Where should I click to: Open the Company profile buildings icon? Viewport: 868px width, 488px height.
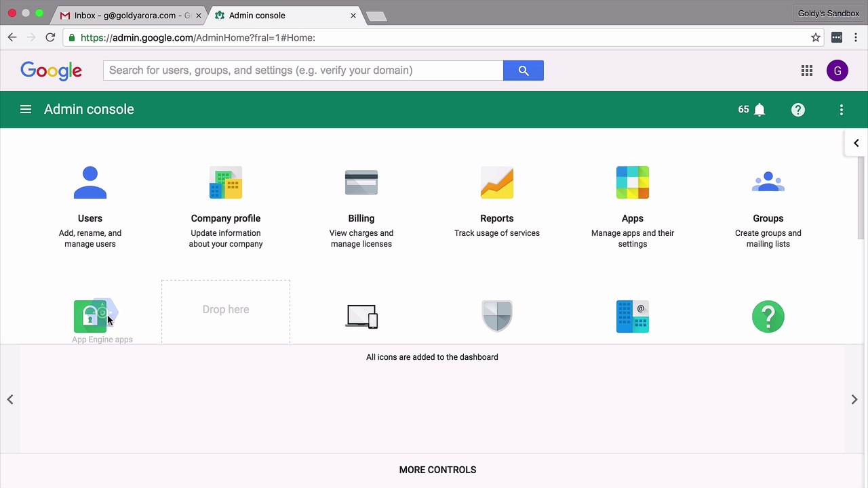coord(226,182)
